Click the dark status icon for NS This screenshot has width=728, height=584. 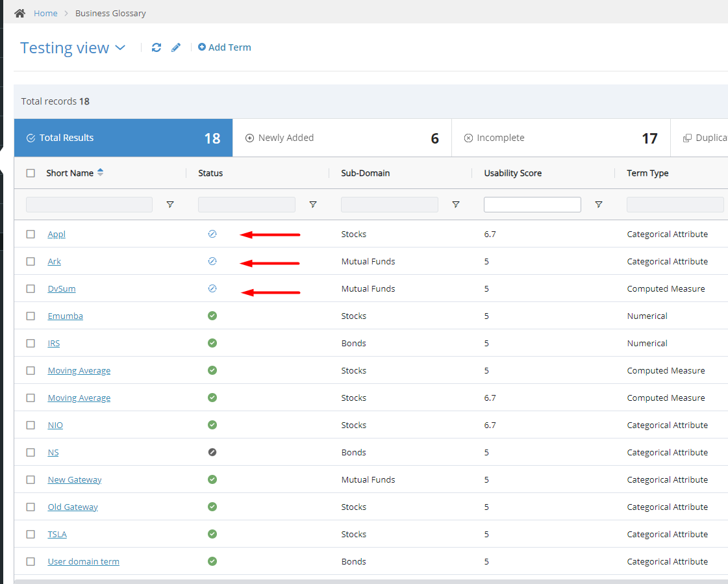point(212,452)
